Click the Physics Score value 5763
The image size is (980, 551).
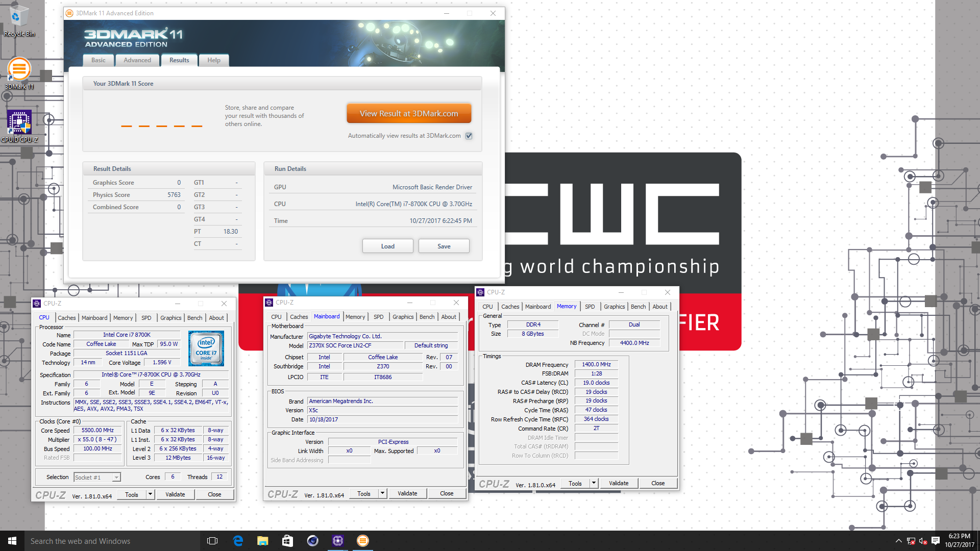[174, 195]
